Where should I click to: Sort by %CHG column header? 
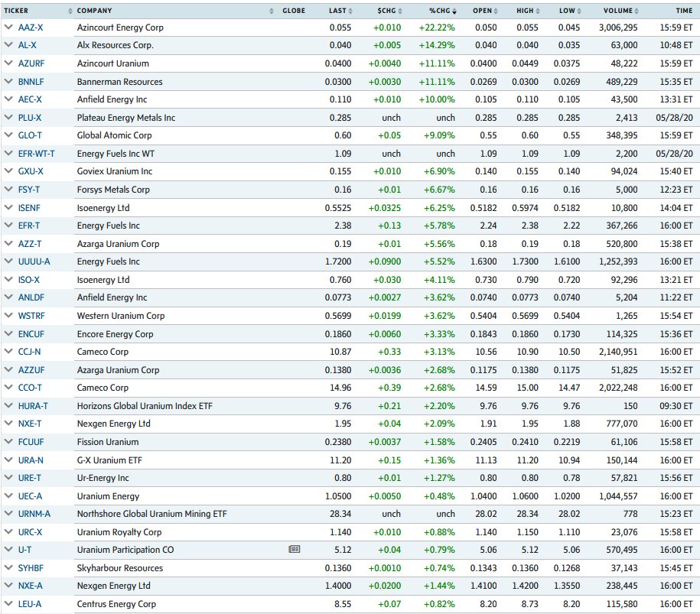click(x=442, y=11)
